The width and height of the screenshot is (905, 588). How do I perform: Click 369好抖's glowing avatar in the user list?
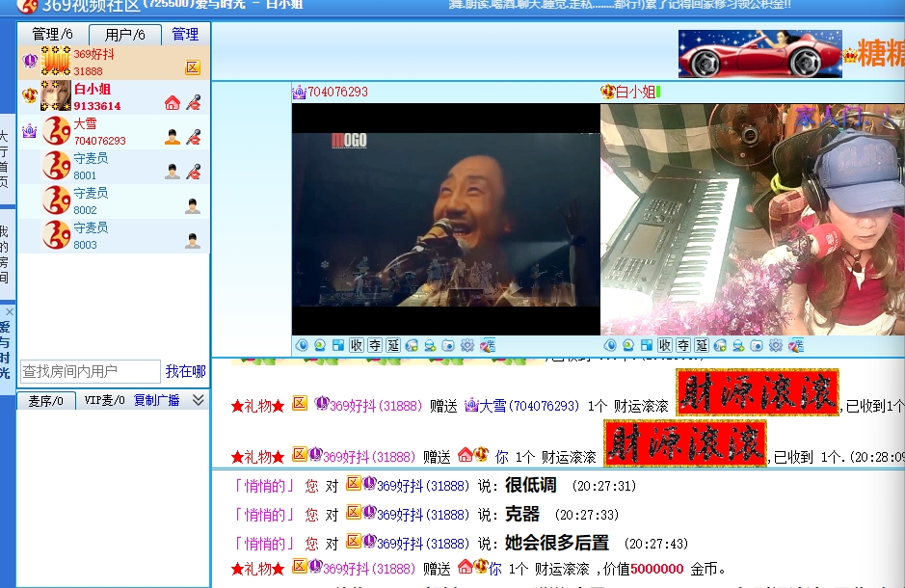pos(56,61)
